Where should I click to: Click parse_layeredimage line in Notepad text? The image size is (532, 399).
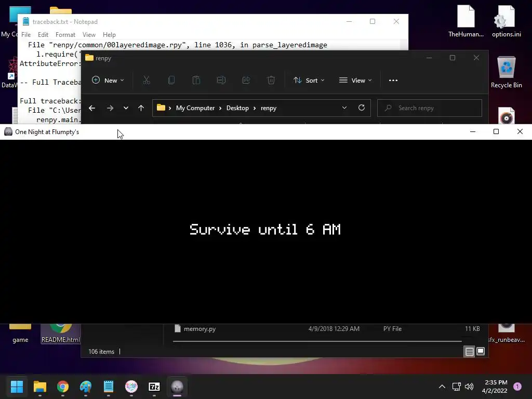pos(178,45)
